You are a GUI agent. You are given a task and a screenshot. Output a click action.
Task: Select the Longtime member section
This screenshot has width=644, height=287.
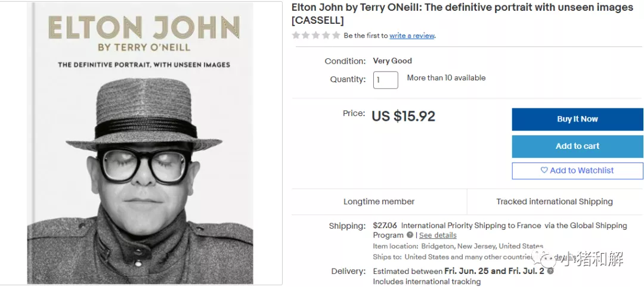(x=379, y=202)
